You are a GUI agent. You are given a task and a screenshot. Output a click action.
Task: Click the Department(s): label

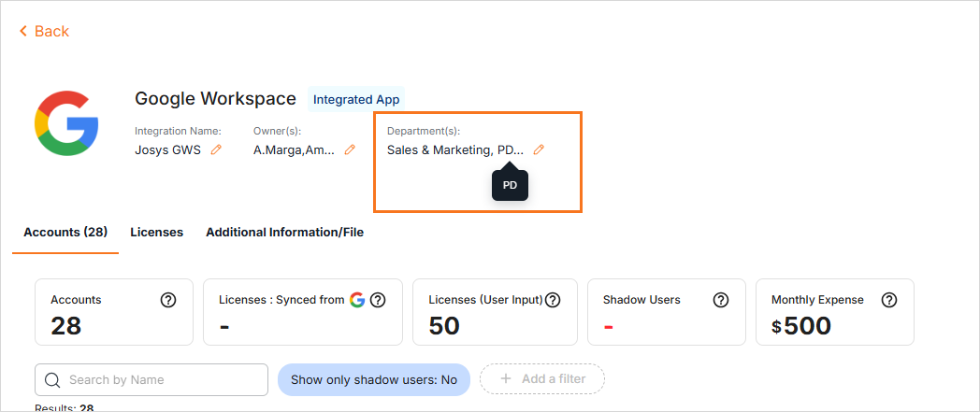coord(423,131)
